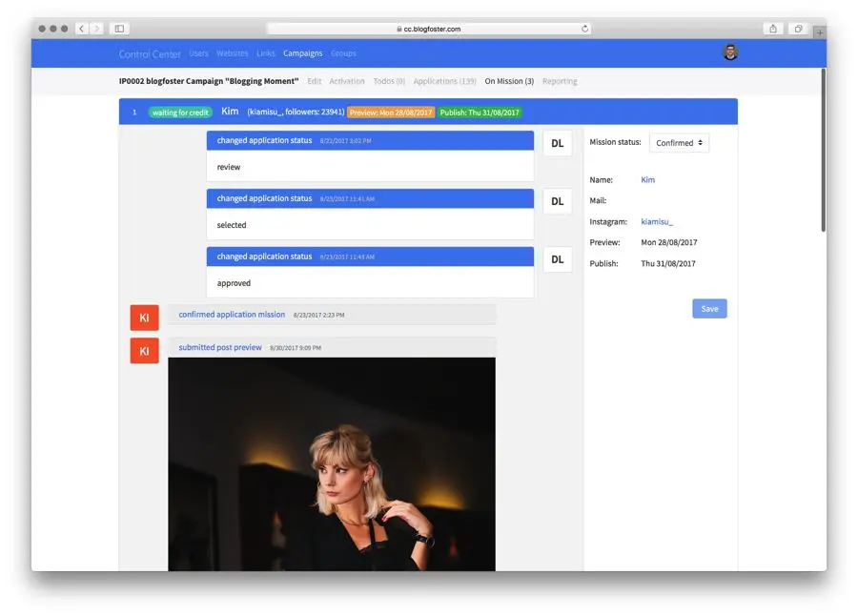Expand the Mission status Confirmed dropdown

(679, 143)
